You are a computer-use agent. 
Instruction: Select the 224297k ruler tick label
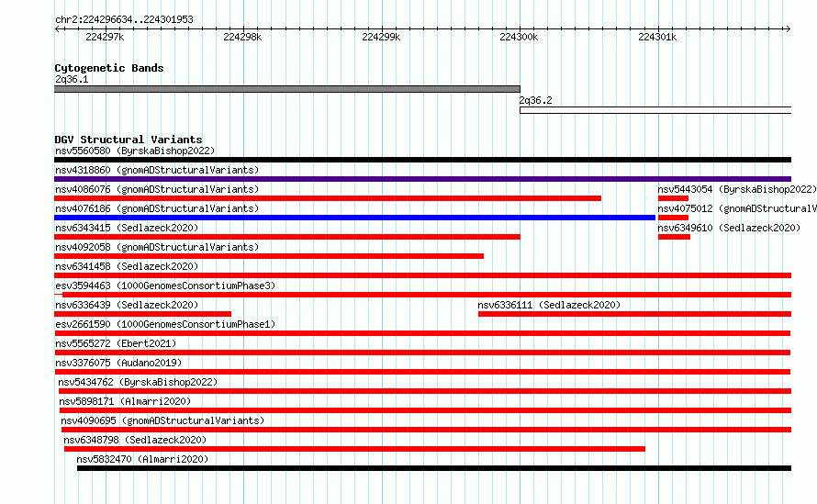[x=105, y=37]
